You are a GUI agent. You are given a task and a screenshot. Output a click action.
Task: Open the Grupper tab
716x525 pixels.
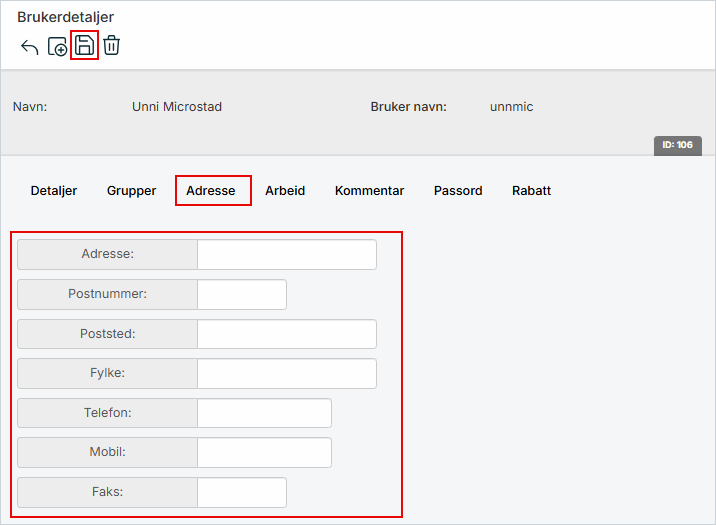[132, 191]
